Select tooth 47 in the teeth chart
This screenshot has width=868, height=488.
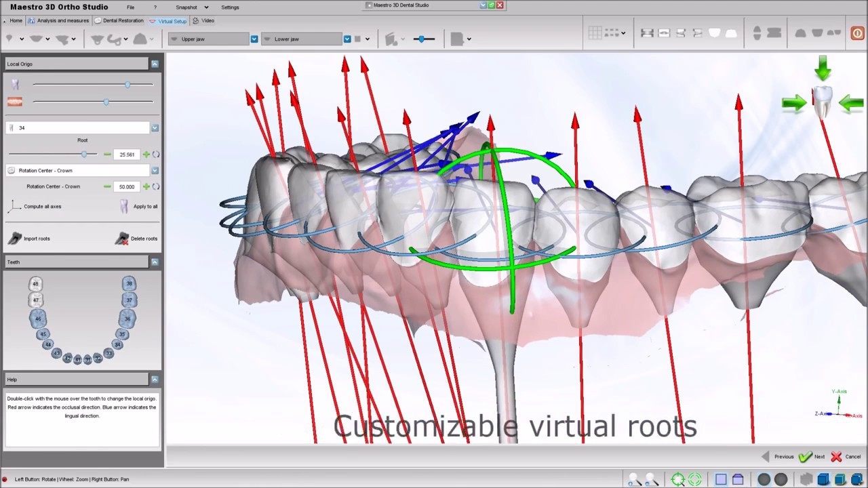(36, 300)
